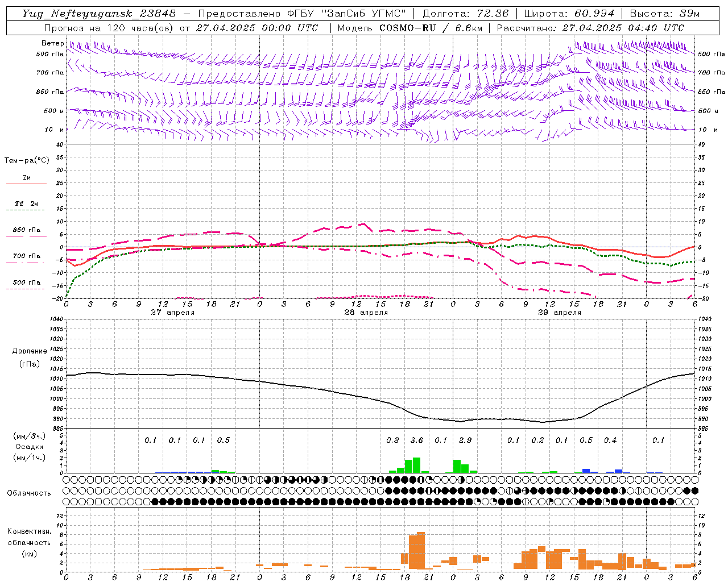Click the 'Давление' pressure panel label
The height and width of the screenshot is (582, 728).
click(30, 351)
